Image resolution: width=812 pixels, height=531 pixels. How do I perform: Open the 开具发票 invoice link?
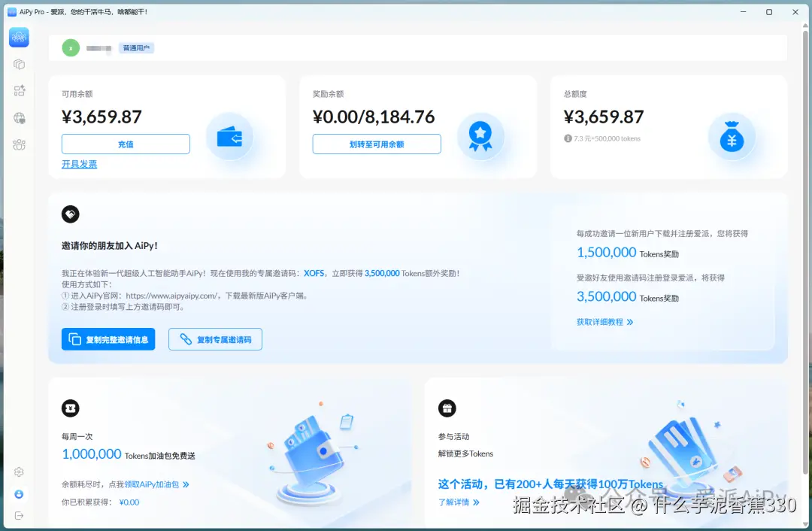[x=79, y=164]
